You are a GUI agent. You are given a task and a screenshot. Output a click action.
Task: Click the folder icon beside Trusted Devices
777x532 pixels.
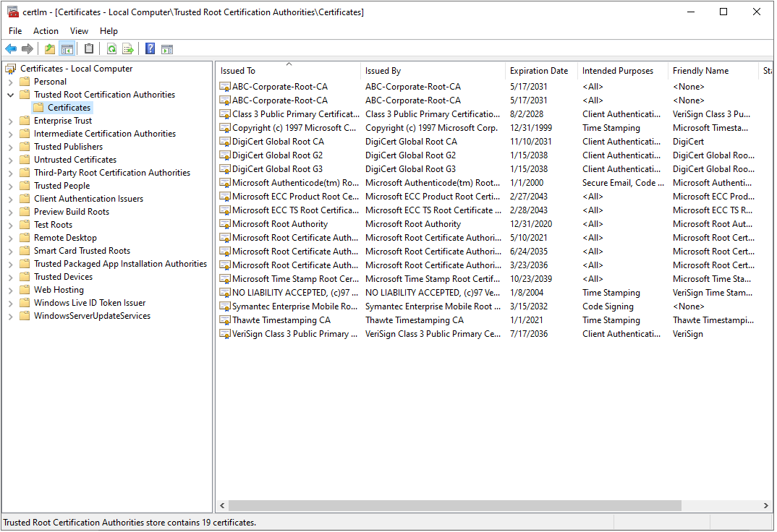[25, 277]
